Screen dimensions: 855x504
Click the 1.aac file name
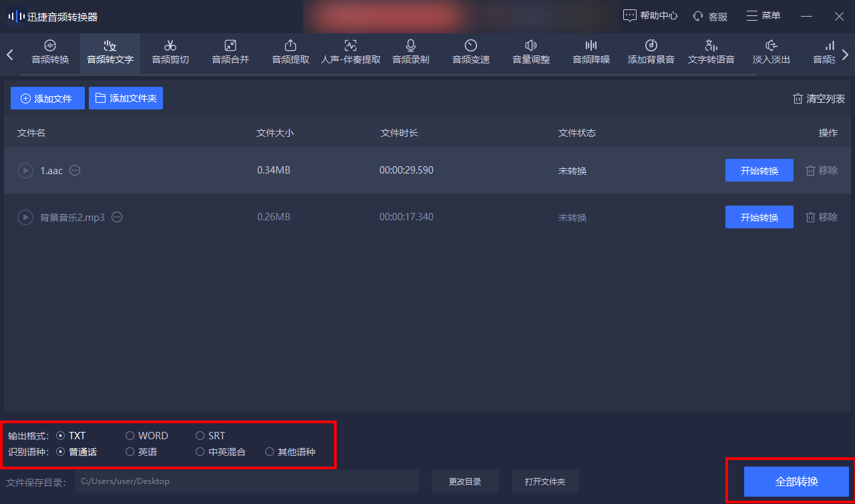click(x=51, y=170)
